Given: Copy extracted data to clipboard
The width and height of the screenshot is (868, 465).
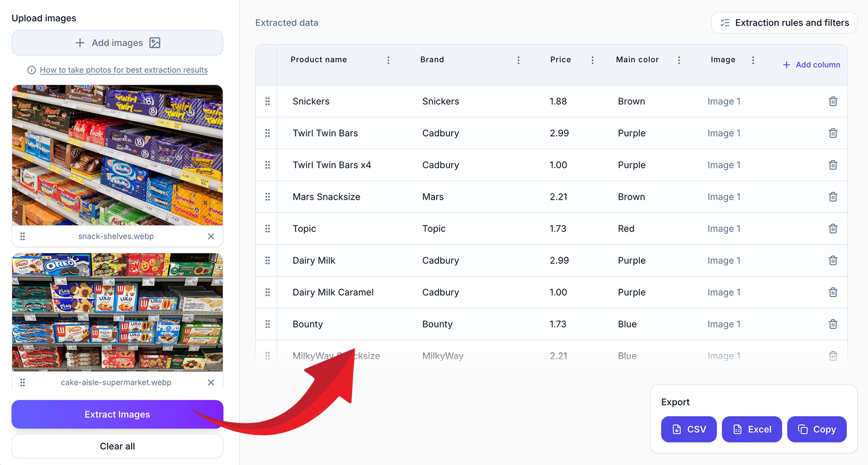Looking at the screenshot, I should [x=816, y=430].
